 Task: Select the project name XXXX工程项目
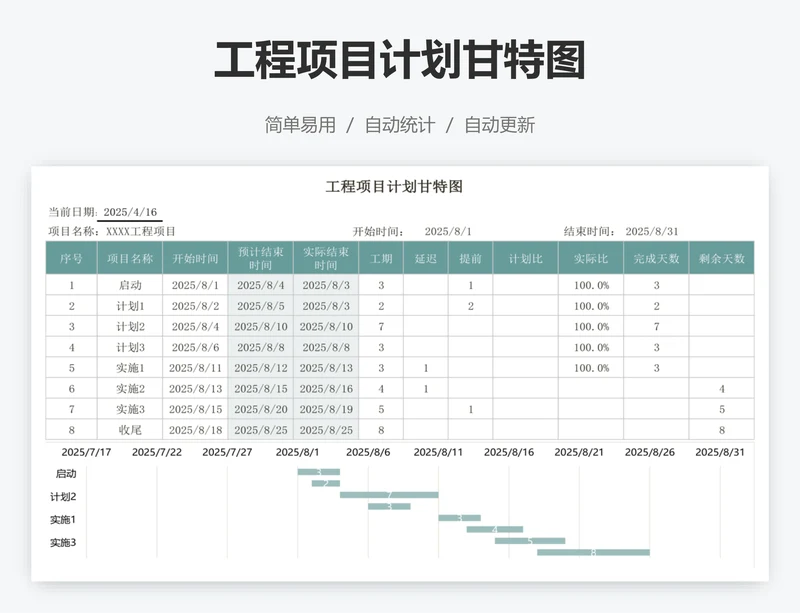tap(141, 231)
